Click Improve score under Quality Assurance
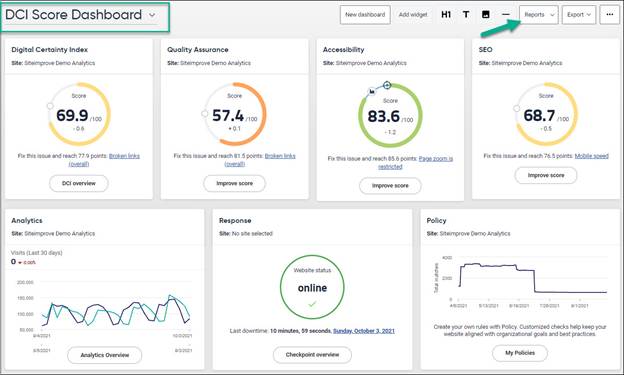 click(x=234, y=184)
